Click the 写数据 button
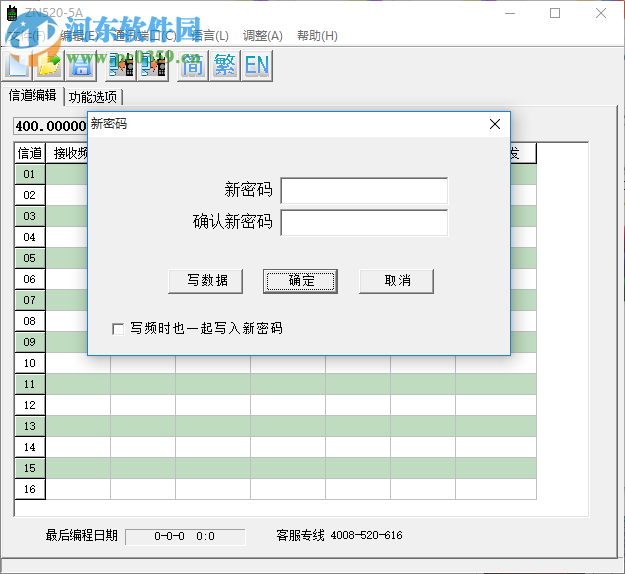 click(x=206, y=281)
